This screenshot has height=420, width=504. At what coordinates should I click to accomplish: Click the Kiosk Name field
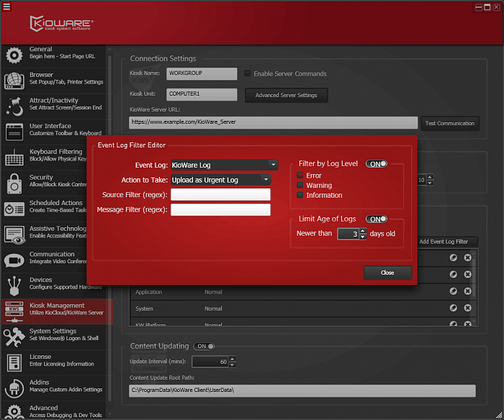tap(202, 73)
